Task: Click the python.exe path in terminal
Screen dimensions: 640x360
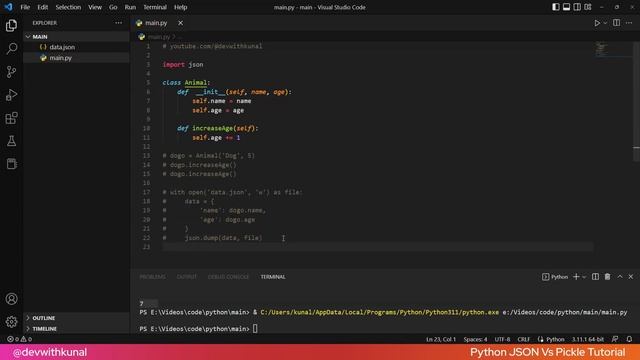Action: pyautogui.click(x=379, y=312)
